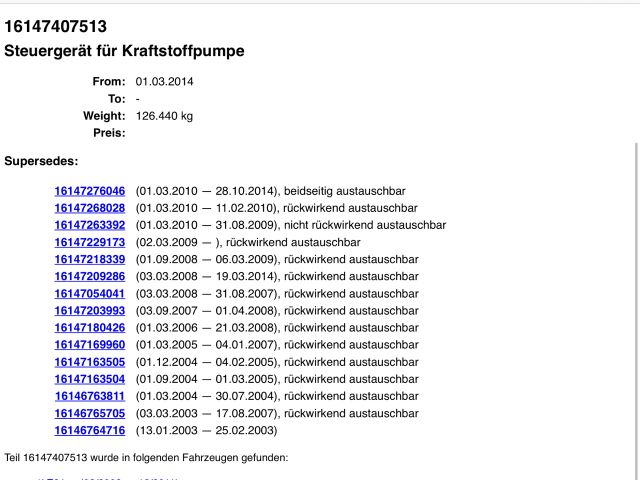
Task: Visit the 16147203993 part link
Action: click(90, 311)
